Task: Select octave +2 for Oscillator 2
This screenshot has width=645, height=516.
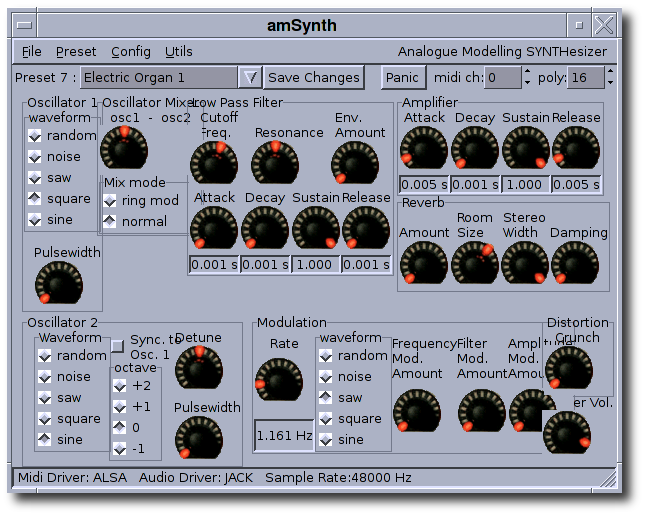Action: pyautogui.click(x=132, y=386)
